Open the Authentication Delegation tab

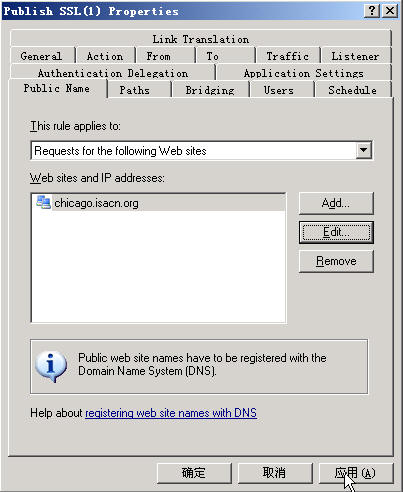point(113,73)
